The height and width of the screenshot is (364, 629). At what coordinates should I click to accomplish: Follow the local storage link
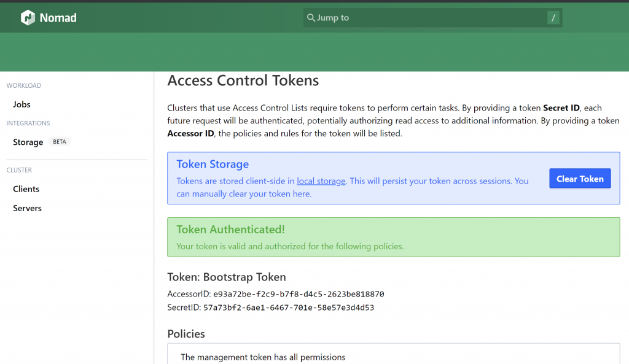coord(321,181)
